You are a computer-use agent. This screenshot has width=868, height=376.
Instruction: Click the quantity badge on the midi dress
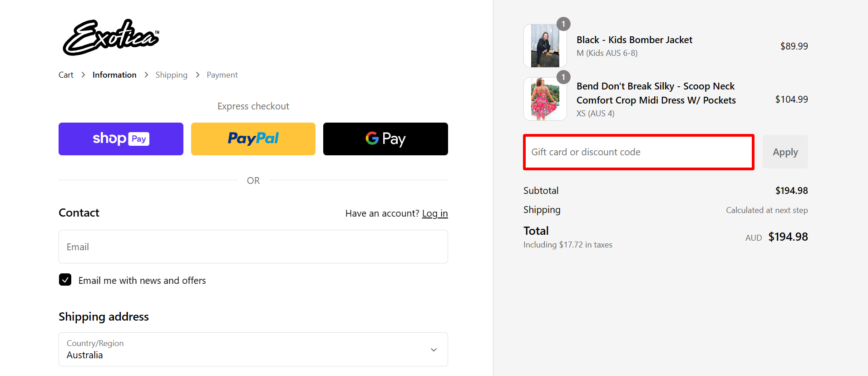pos(563,77)
